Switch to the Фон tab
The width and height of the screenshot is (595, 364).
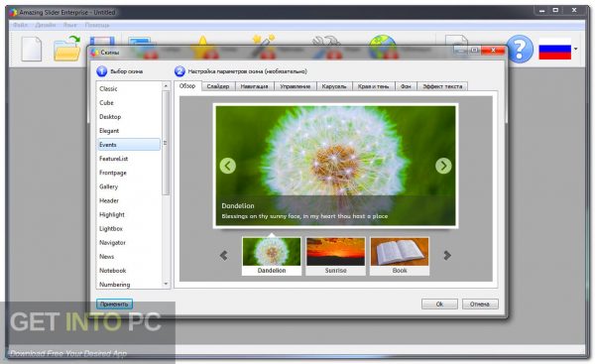[x=406, y=86]
